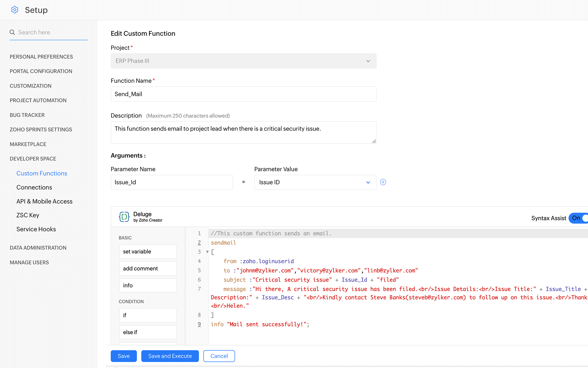This screenshot has width=588, height=368.
Task: Click the search magnifier icon
Action: [x=12, y=32]
